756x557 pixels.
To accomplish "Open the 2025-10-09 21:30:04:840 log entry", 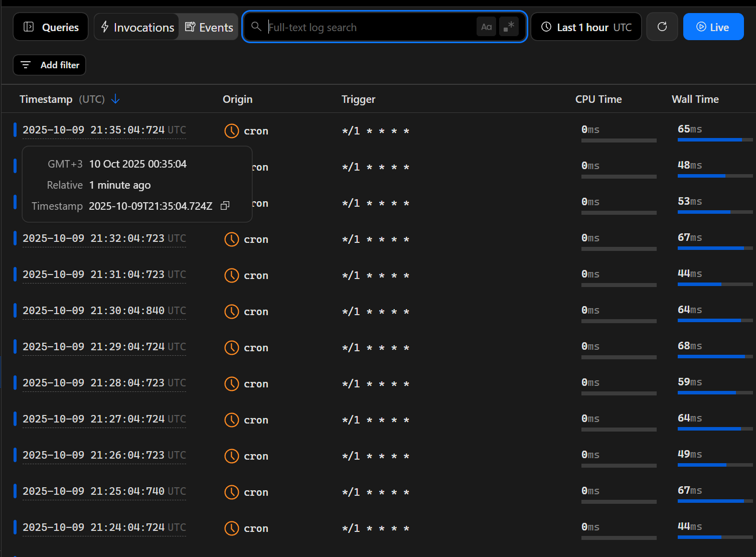I will [x=104, y=311].
